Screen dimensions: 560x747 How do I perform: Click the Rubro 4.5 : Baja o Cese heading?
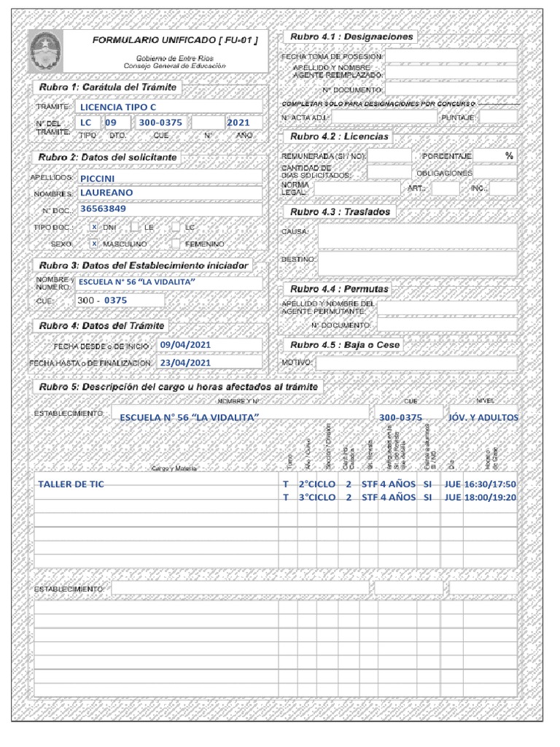pos(345,345)
